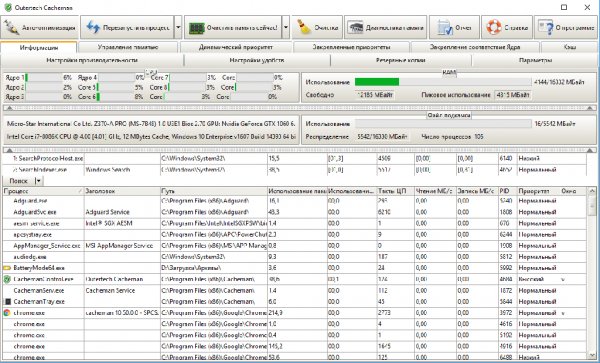Open dropdown arrow next to restart process button

coord(178,28)
